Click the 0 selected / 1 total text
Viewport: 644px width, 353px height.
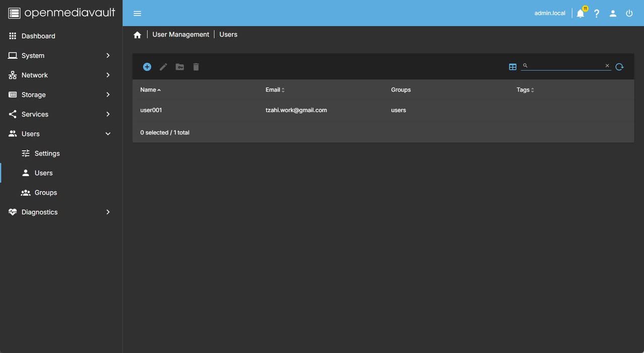tap(165, 133)
